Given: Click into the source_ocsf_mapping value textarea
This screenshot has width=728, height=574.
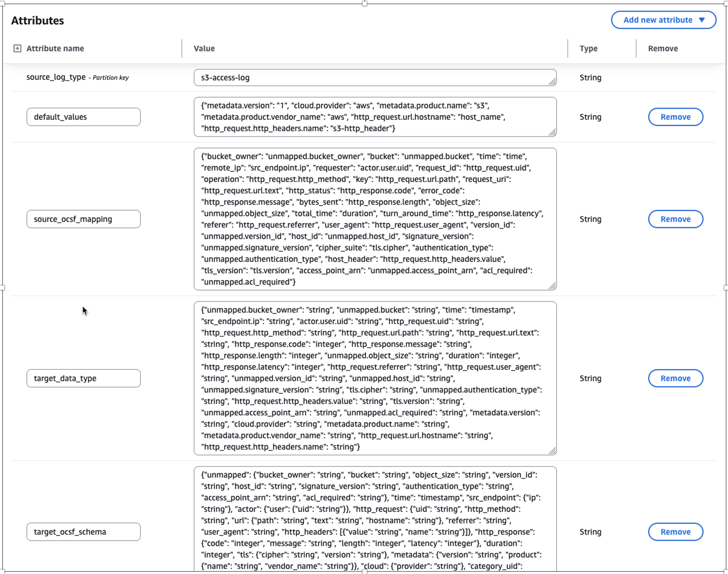Looking at the screenshot, I should pos(369,219).
